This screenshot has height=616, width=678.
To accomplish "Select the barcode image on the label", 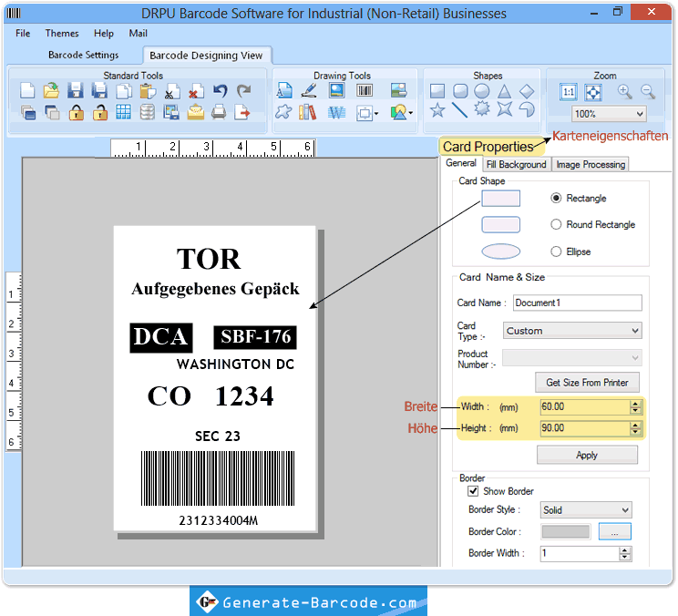I will [218, 478].
